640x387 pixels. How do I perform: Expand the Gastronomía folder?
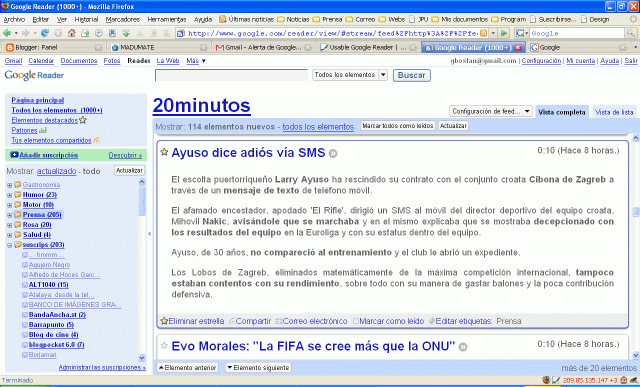click(9, 185)
